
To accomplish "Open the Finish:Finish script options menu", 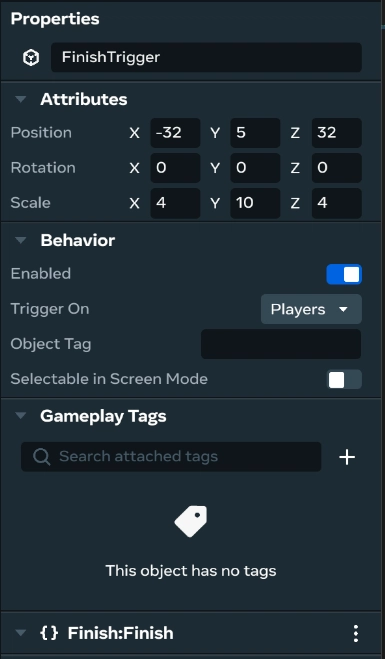I will pyautogui.click(x=356, y=633).
